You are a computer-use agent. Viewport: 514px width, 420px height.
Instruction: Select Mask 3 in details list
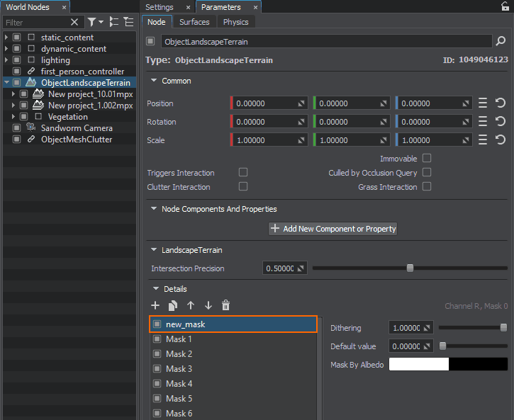coord(179,369)
